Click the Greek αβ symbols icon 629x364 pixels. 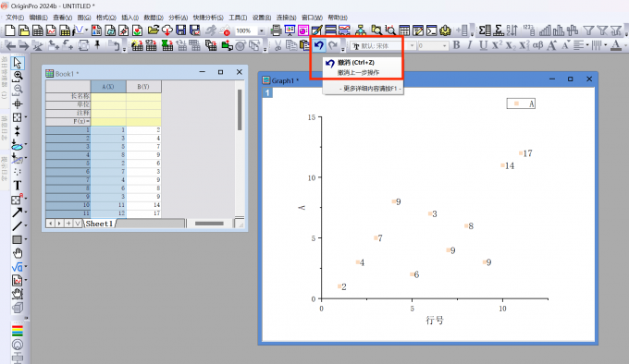click(x=537, y=45)
